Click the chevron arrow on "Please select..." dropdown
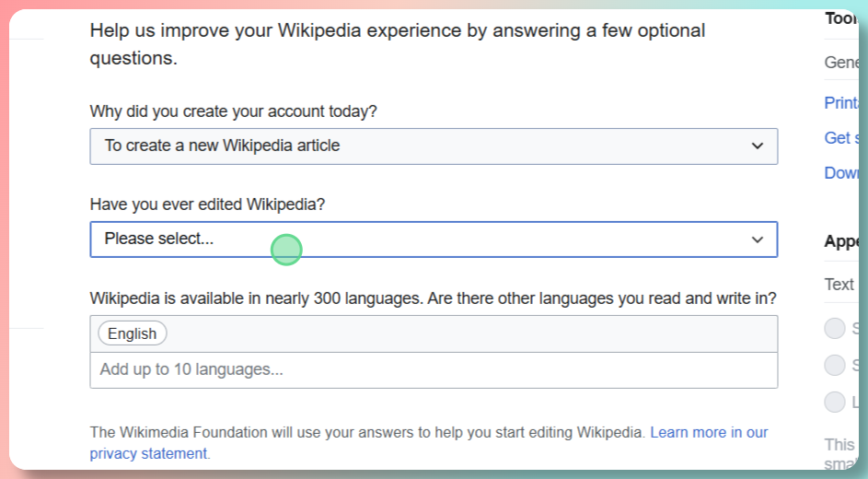 (758, 239)
